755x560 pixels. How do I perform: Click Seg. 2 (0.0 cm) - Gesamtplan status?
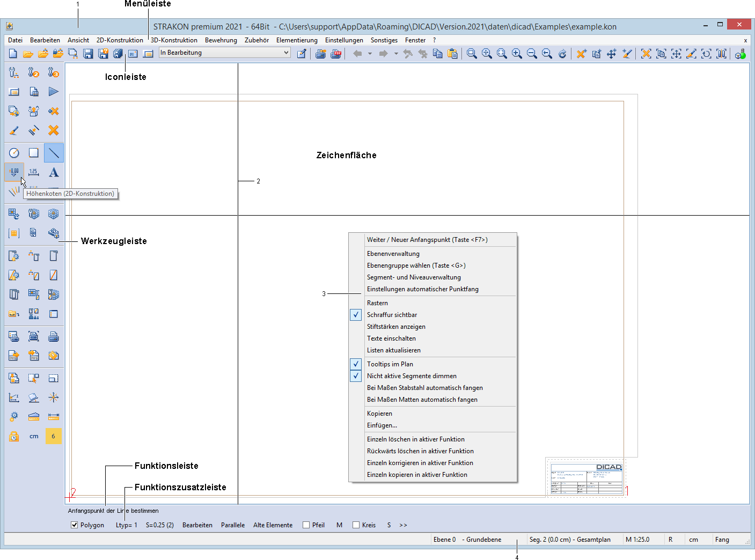coord(574,540)
